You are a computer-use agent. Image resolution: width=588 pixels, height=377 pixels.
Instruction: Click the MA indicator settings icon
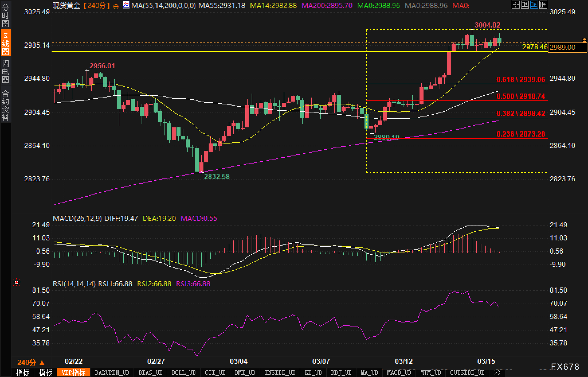tap(126, 5)
